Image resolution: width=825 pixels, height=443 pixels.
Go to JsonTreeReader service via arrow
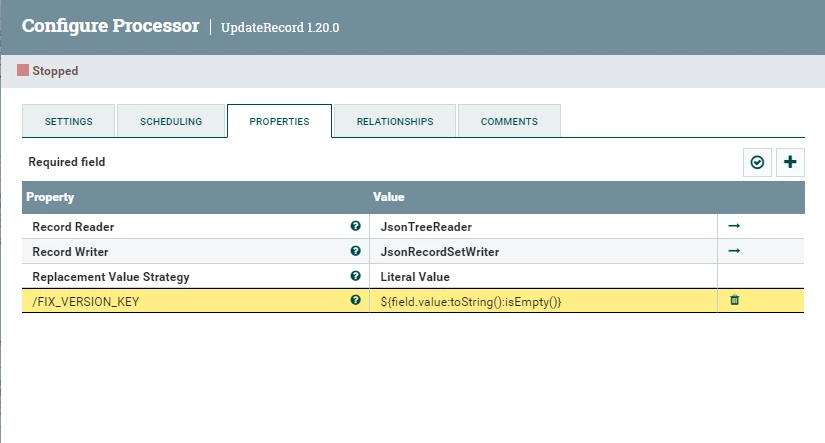pyautogui.click(x=734, y=226)
